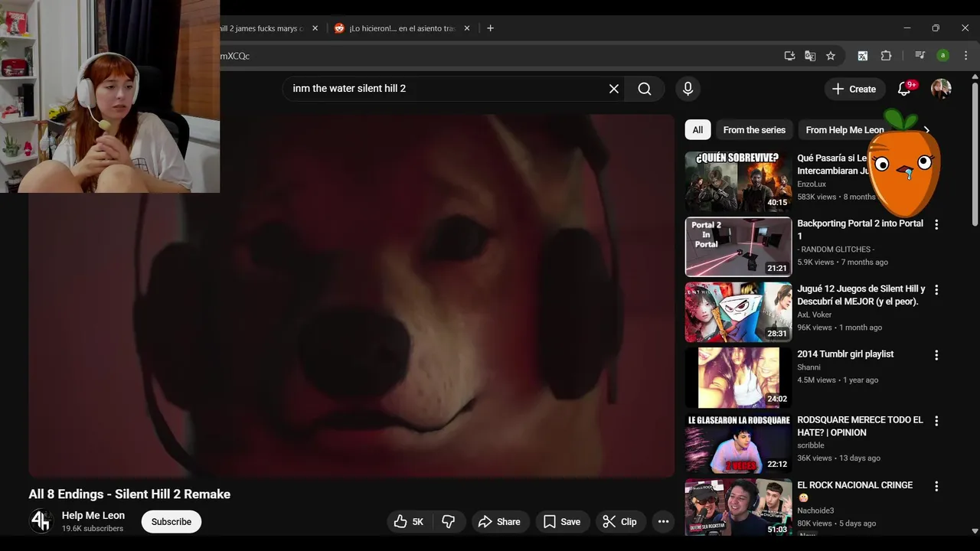Click the channel name 'scribble'
The height and width of the screenshot is (551, 980).
pos(811,445)
